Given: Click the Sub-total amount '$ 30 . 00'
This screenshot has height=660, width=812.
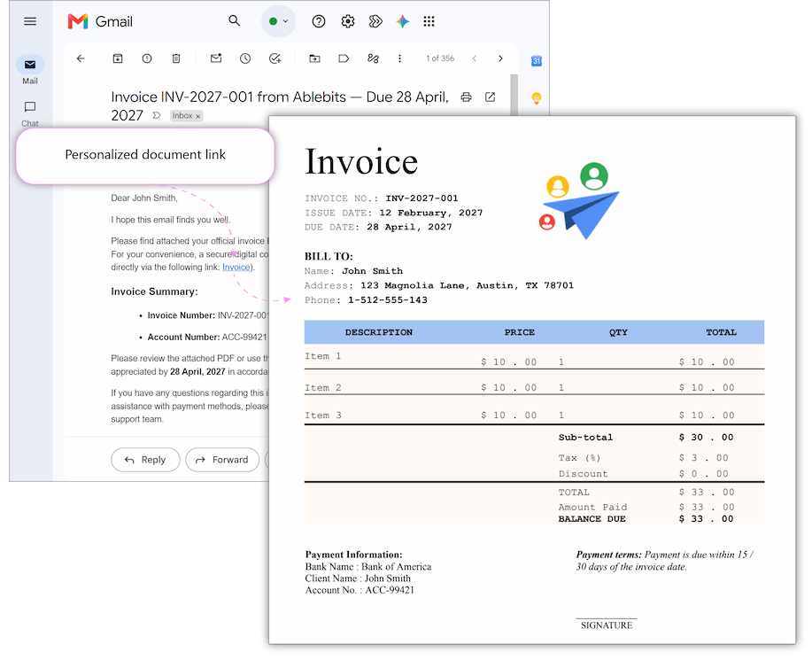Looking at the screenshot, I should tap(706, 438).
